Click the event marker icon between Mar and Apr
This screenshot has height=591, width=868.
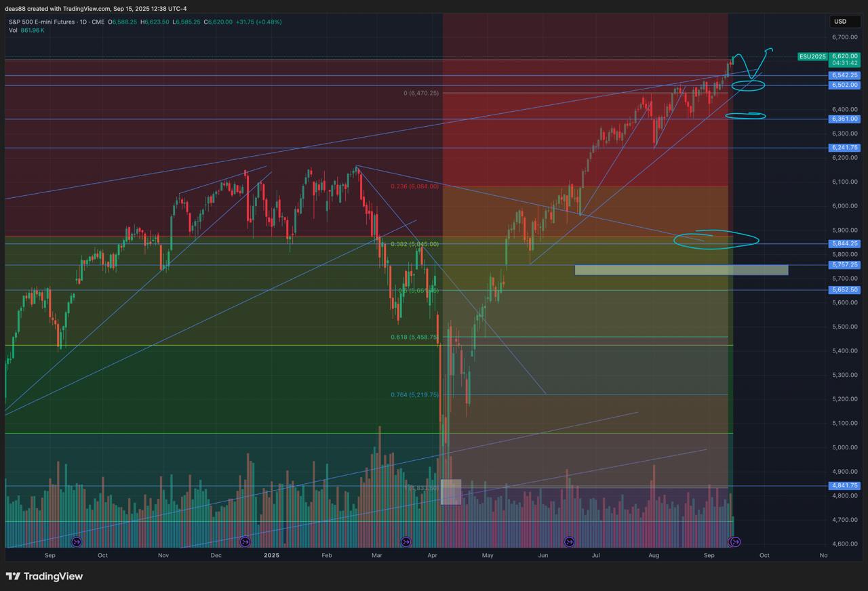click(406, 542)
